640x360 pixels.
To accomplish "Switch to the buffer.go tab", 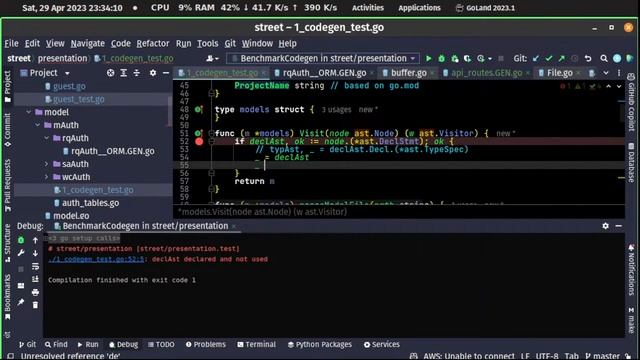I will click(408, 73).
